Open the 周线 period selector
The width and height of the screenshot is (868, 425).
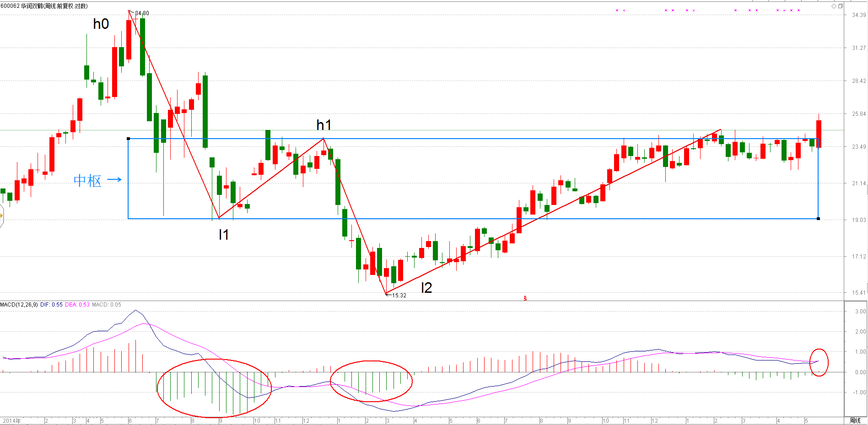point(855,420)
